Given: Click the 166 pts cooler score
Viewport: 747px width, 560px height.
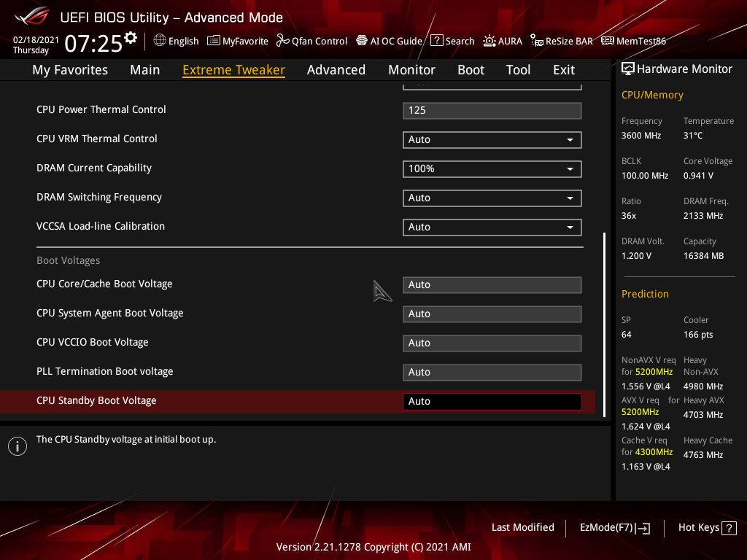Looking at the screenshot, I should 698,335.
